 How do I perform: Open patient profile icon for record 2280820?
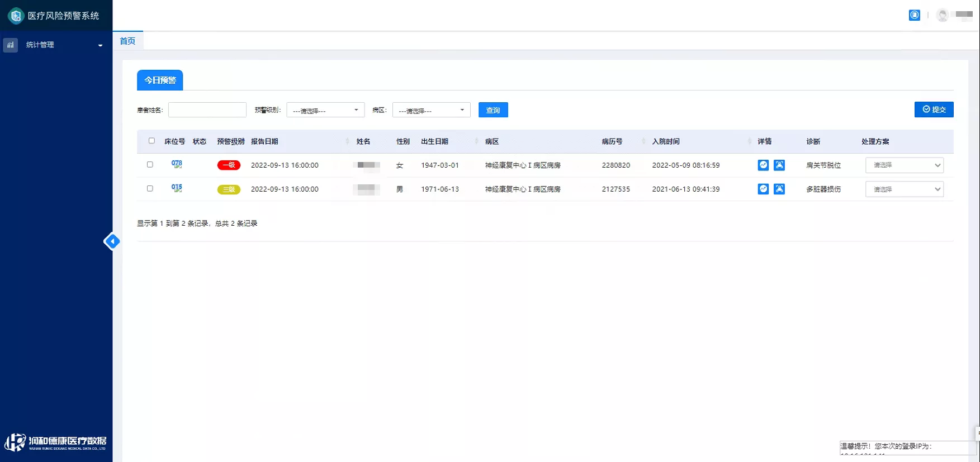(x=779, y=165)
